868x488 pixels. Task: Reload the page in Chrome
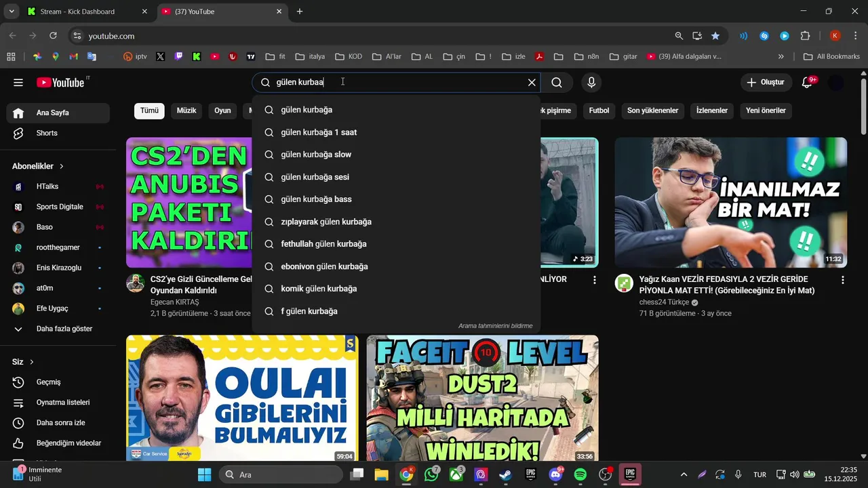pyautogui.click(x=54, y=36)
